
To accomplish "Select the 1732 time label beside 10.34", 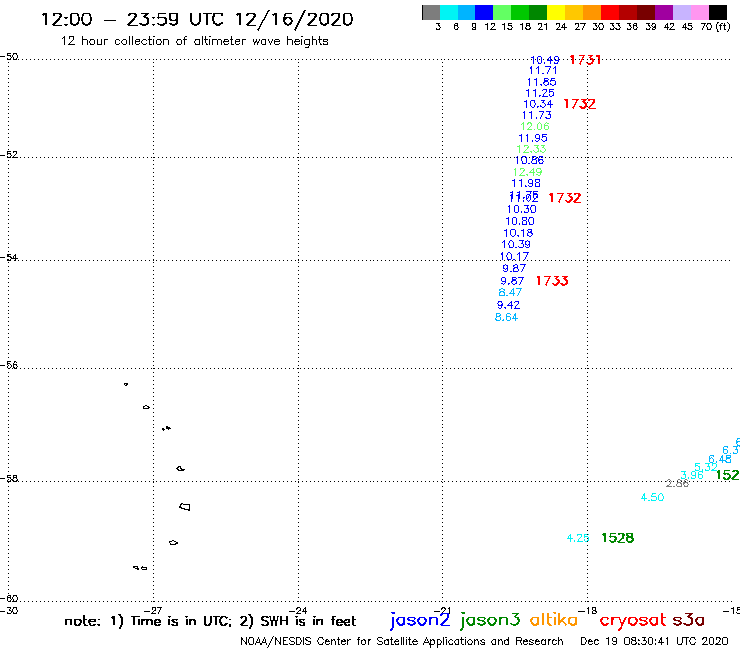I will (580, 104).
